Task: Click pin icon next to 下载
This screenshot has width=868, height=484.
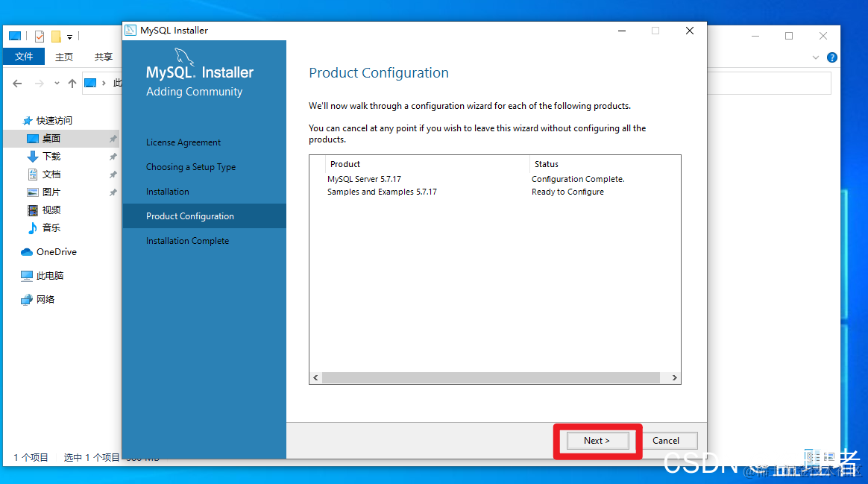Action: click(113, 157)
